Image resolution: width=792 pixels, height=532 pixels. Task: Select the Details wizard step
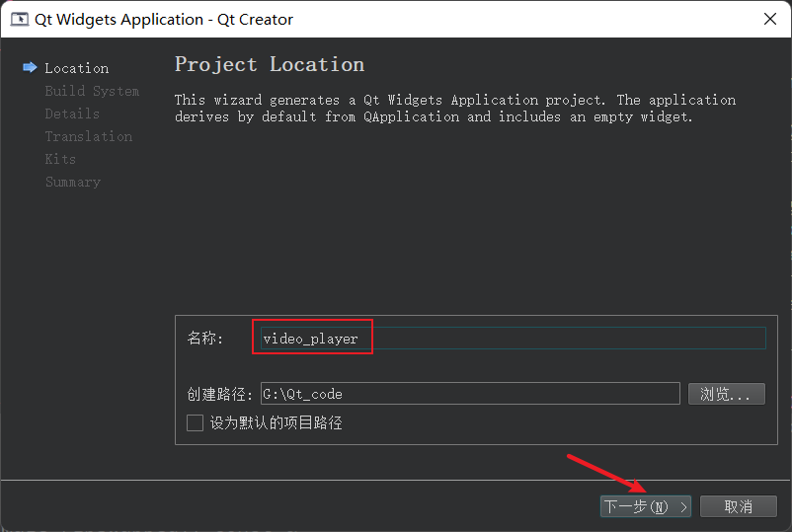click(x=72, y=114)
